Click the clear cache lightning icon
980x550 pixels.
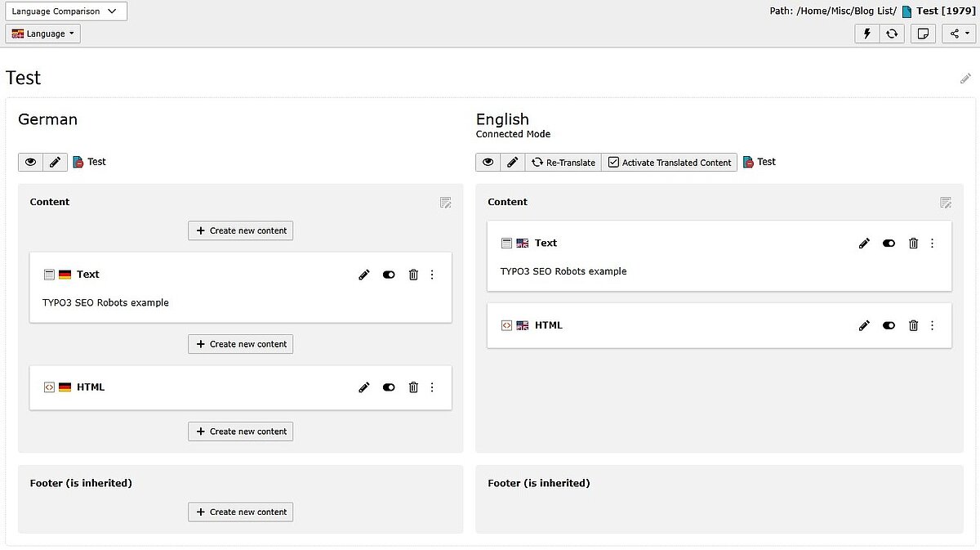(x=866, y=34)
